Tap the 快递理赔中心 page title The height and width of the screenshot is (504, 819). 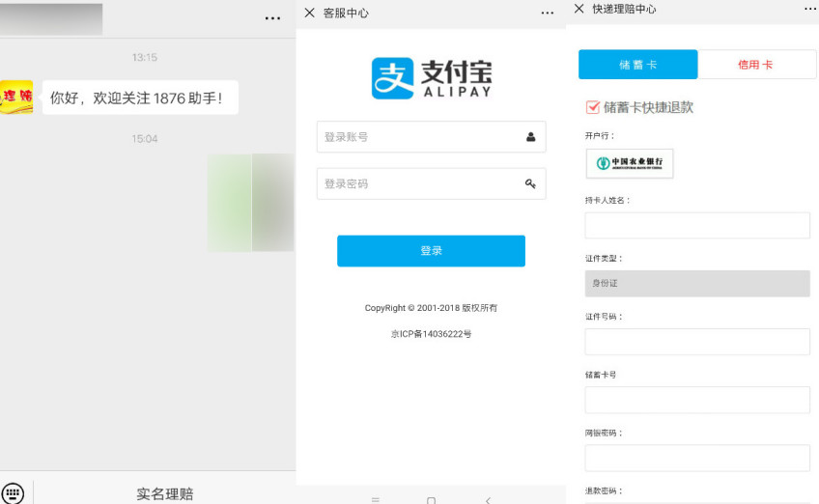tap(624, 9)
